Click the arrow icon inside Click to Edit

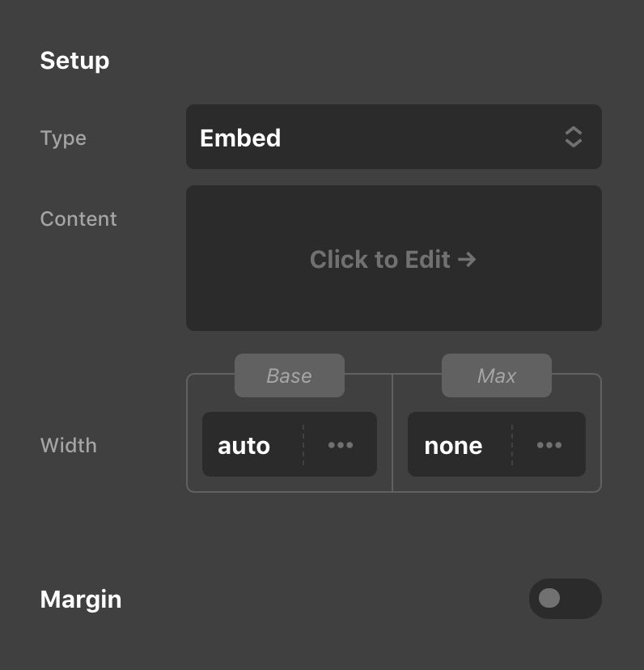point(466,259)
